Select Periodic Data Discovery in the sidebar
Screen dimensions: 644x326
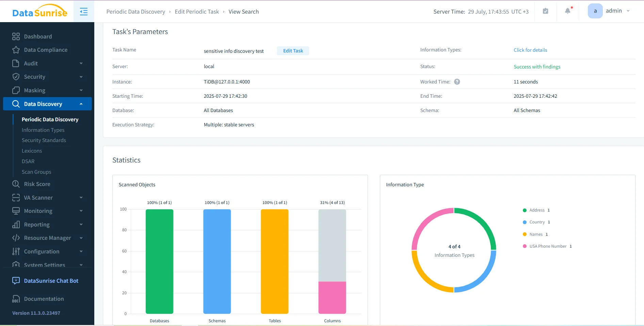[x=50, y=119]
